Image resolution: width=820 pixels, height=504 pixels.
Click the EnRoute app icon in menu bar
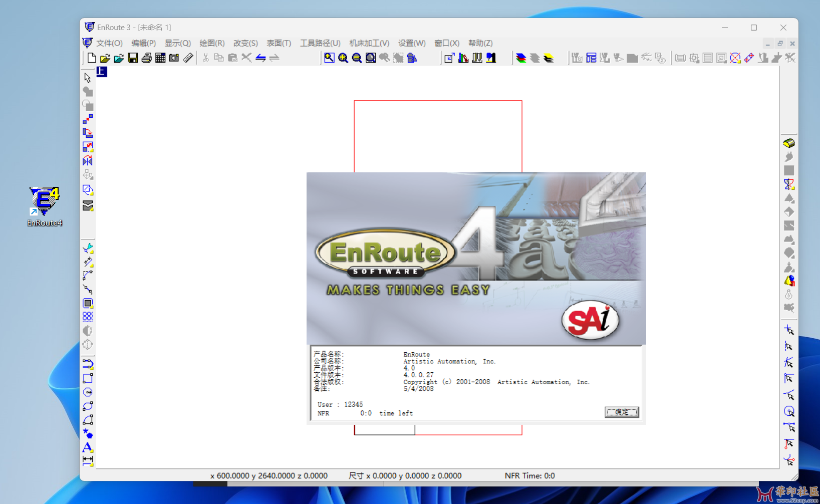click(87, 43)
